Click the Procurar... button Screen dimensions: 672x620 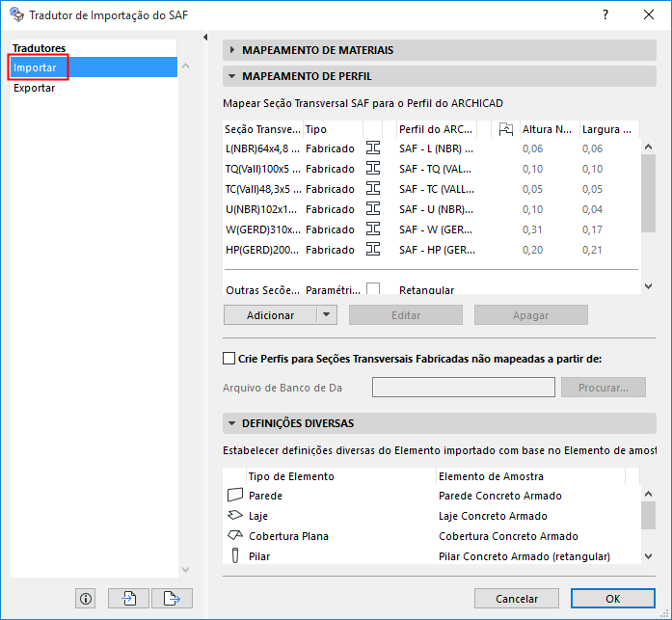coord(604,388)
